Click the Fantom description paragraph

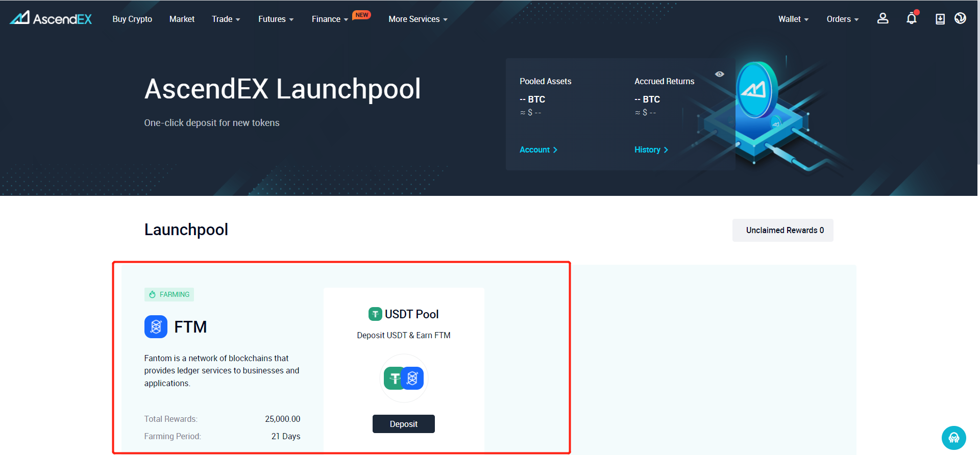pos(222,371)
